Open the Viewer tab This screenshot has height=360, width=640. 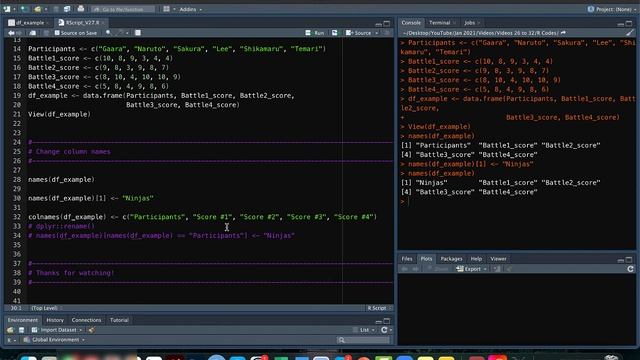point(498,259)
